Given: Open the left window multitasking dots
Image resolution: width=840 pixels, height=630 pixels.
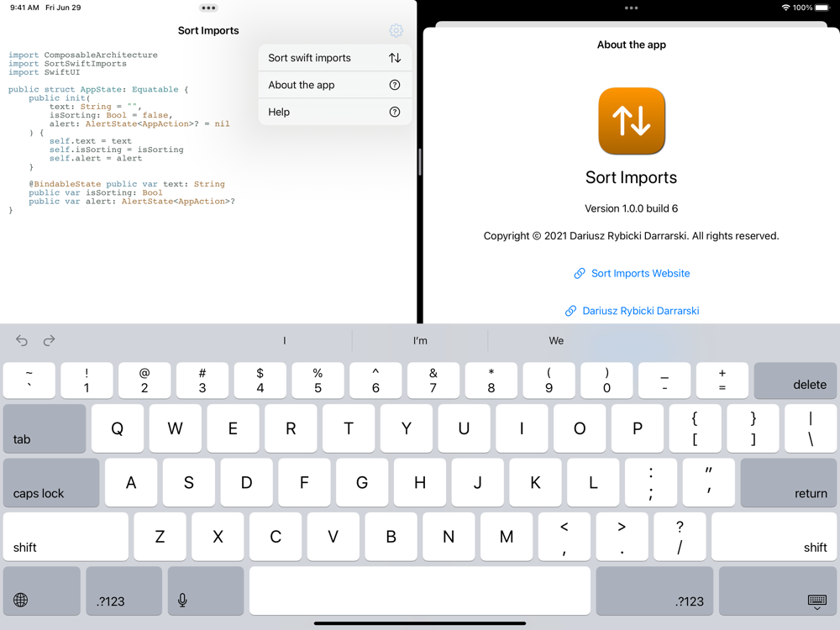Looking at the screenshot, I should (x=208, y=8).
